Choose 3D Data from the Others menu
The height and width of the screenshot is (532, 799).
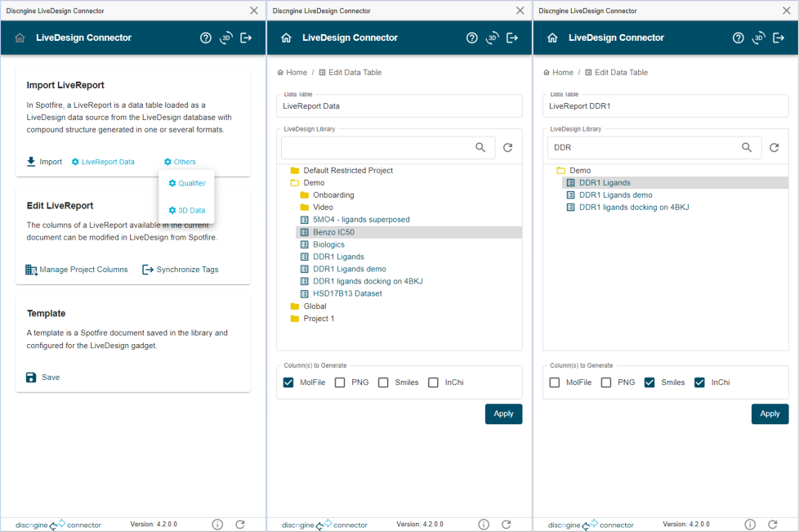(187, 211)
